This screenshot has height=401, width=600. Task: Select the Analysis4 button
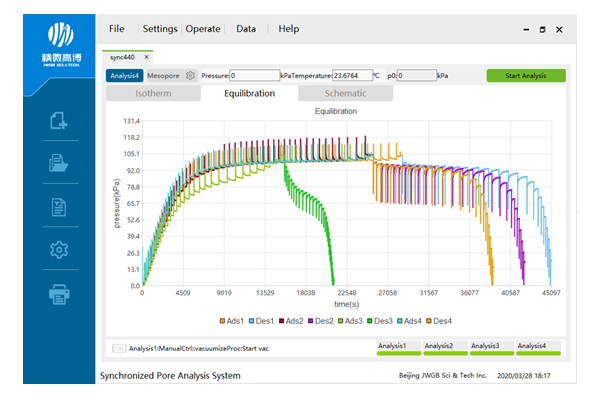(x=125, y=75)
